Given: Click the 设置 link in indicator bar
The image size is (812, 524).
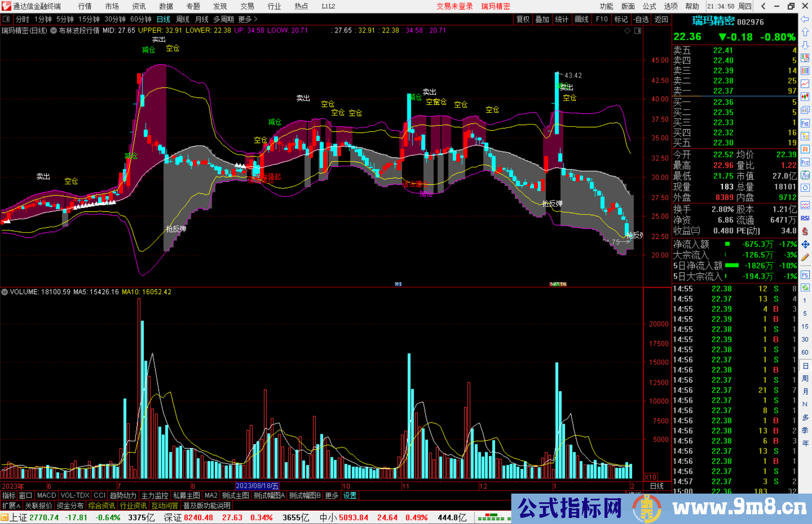Looking at the screenshot, I should [350, 495].
